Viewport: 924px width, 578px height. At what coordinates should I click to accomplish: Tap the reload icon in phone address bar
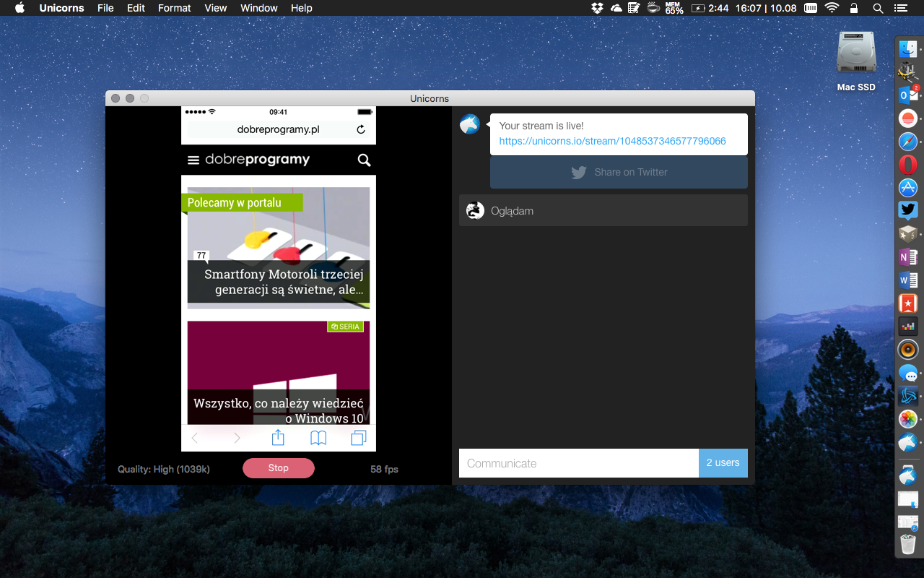pyautogui.click(x=361, y=130)
